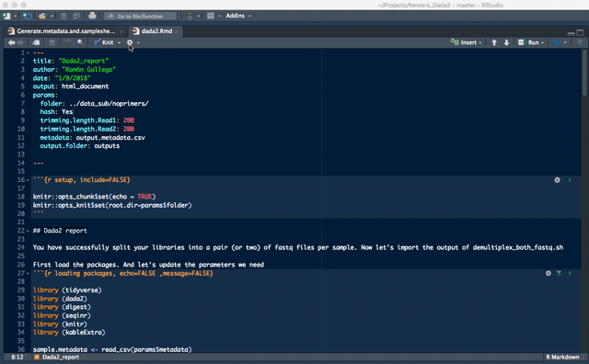
Task: Click the New File icon
Action: 6,16
